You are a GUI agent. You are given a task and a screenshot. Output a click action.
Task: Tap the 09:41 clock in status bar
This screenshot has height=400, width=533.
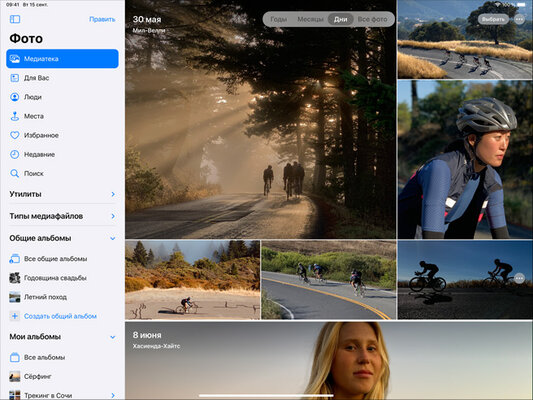pyautogui.click(x=13, y=5)
